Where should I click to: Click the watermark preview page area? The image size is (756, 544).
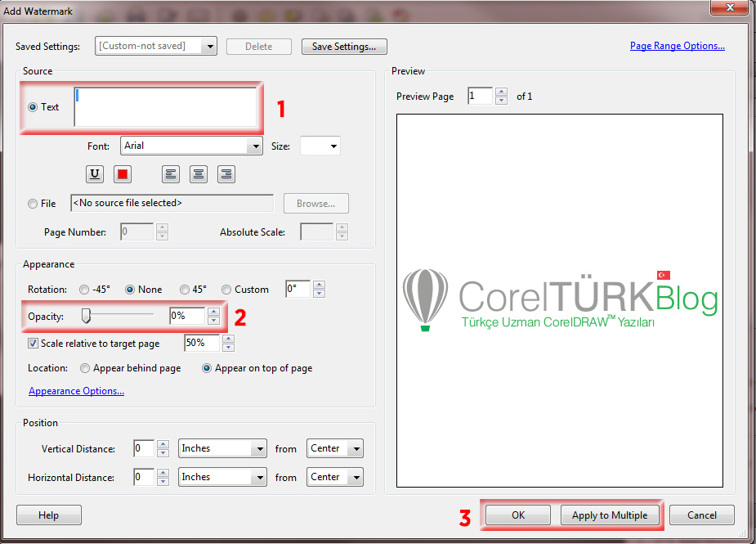[x=560, y=301]
